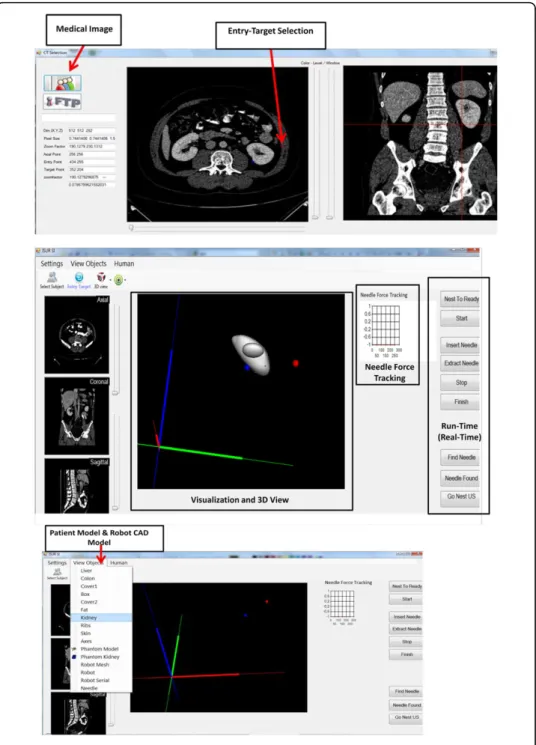The height and width of the screenshot is (745, 536).
Task: Click Insert Needle beside the Needle Force Tracking label
Action: 460,345
